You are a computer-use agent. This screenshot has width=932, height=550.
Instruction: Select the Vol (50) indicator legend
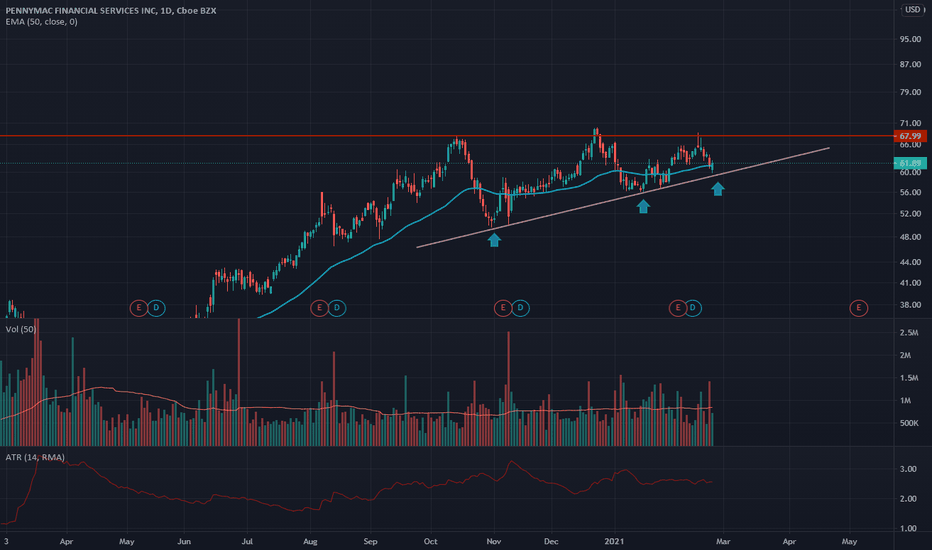[21, 329]
